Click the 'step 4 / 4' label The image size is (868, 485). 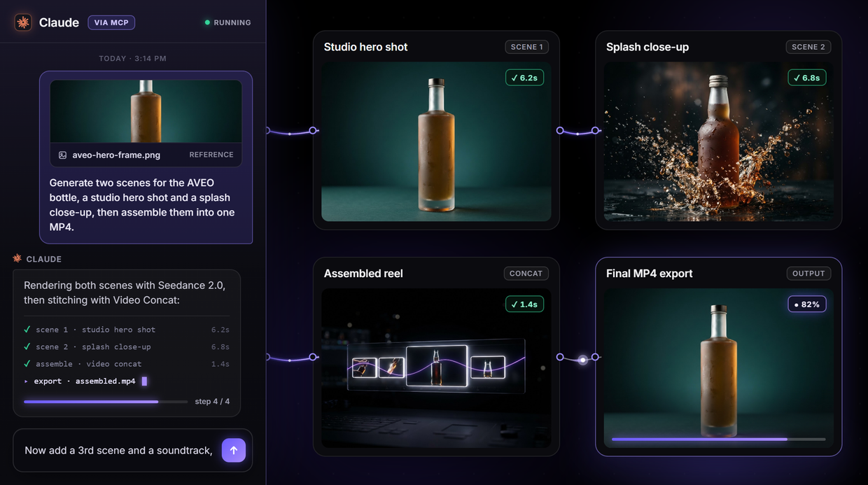pos(212,402)
